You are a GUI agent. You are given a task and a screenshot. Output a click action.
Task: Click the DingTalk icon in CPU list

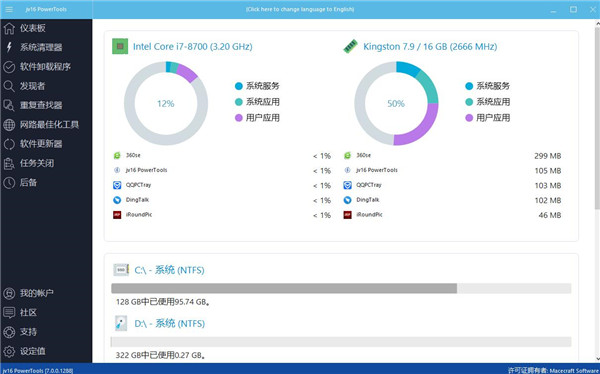117,200
